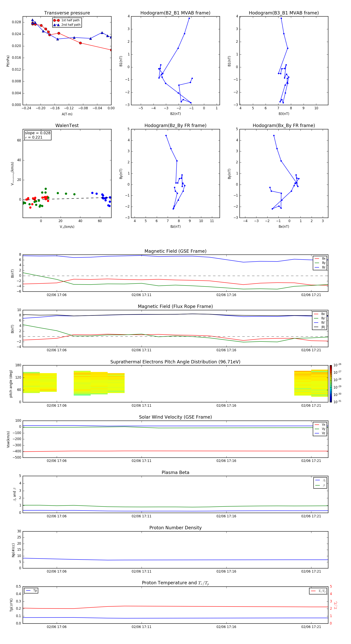Viewport: 351px width, 644px height.
Task: Click 'Hodogram(Bz_By FR frame)' title
Action: coord(175,125)
